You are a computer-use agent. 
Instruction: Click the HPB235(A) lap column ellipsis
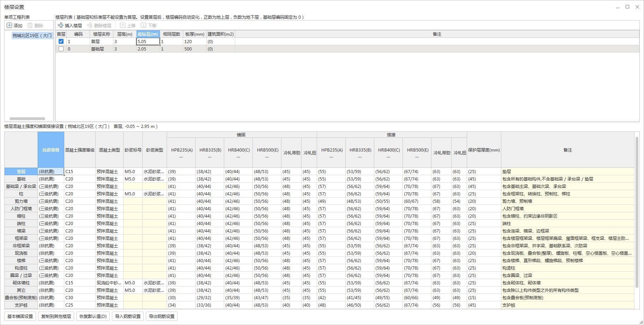(332, 156)
